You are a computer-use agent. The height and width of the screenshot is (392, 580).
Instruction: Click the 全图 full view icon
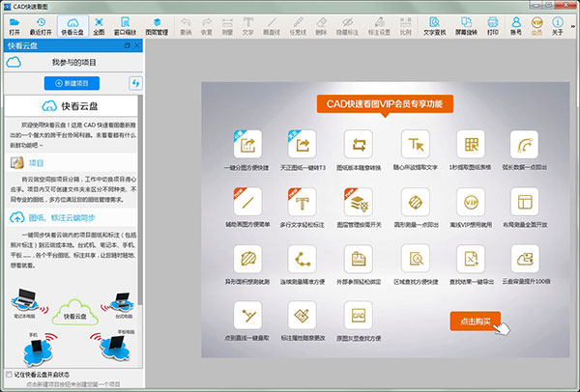click(x=99, y=27)
